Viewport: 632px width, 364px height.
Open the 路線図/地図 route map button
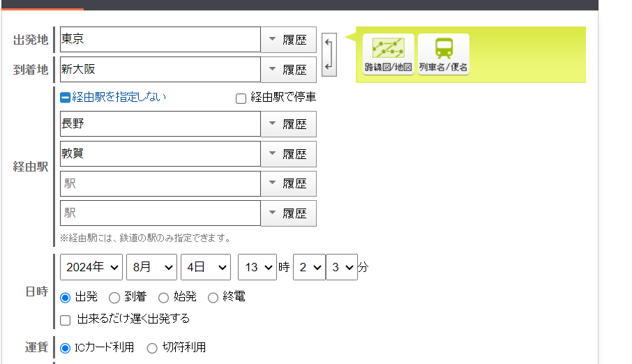tap(388, 54)
